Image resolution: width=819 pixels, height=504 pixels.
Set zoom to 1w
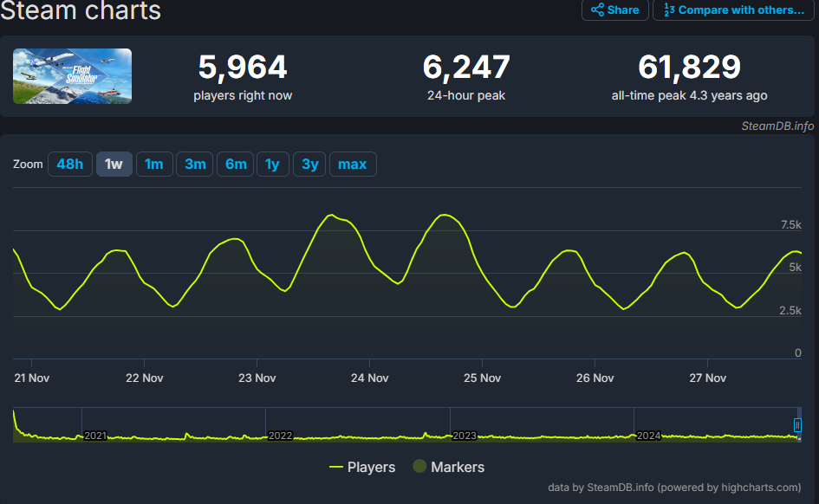tap(114, 165)
